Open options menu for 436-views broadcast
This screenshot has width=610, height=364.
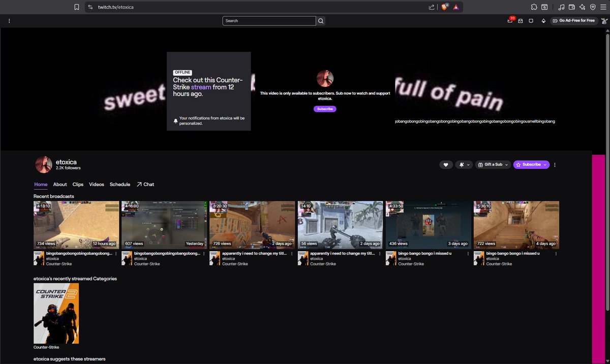(467, 253)
